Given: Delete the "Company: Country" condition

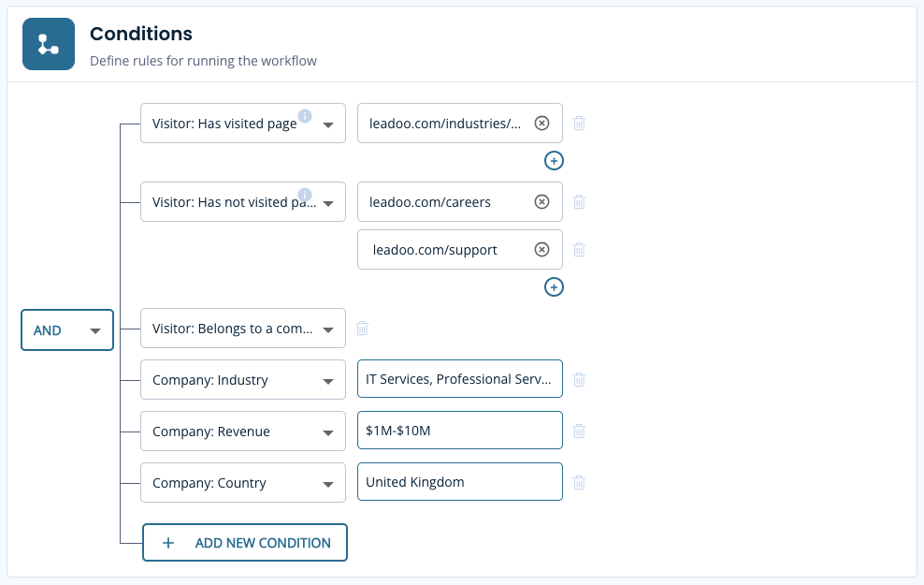Looking at the screenshot, I should point(579,482).
